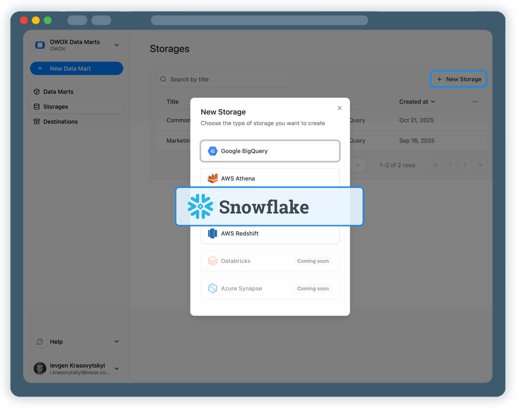The width and height of the screenshot is (516, 420).
Task: Click the AWS Redshift icon
Action: click(x=213, y=233)
